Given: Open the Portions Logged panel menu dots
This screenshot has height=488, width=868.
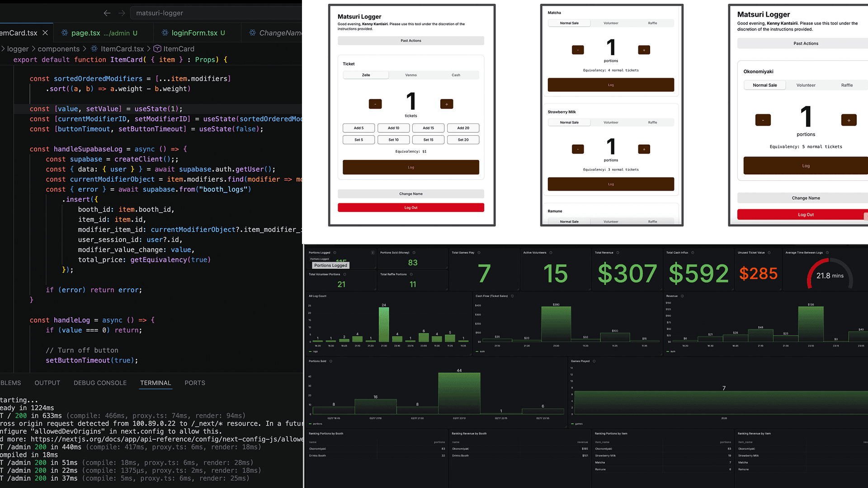Looking at the screenshot, I should click(373, 253).
